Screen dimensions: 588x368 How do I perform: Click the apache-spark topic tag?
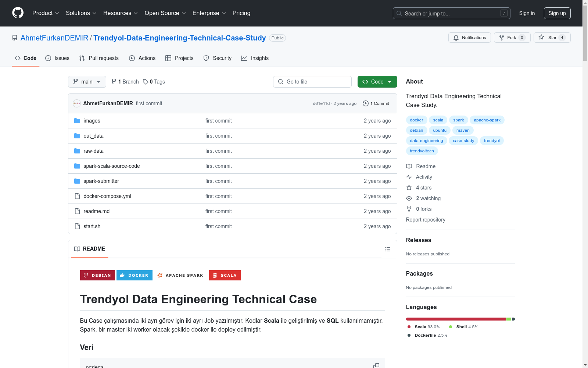tap(487, 120)
